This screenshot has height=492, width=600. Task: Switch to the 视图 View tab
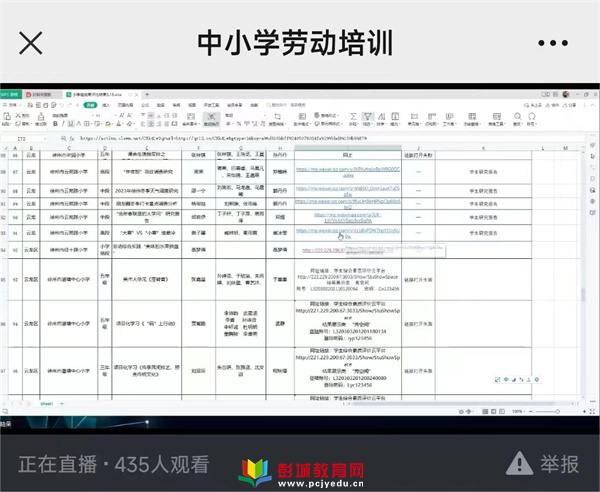pyautogui.click(x=192, y=105)
